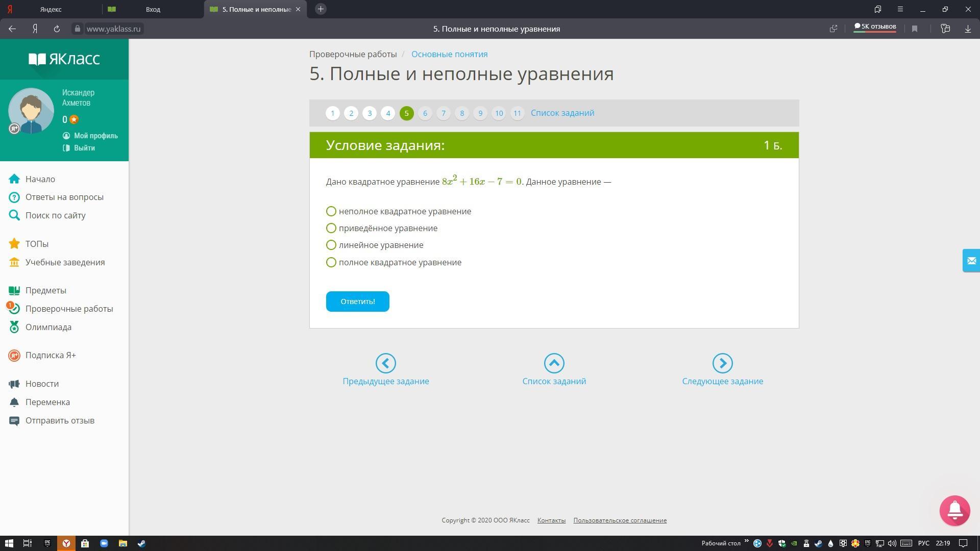Click the Новости megaphone icon
This screenshot has width=980, height=551.
coord(14,384)
